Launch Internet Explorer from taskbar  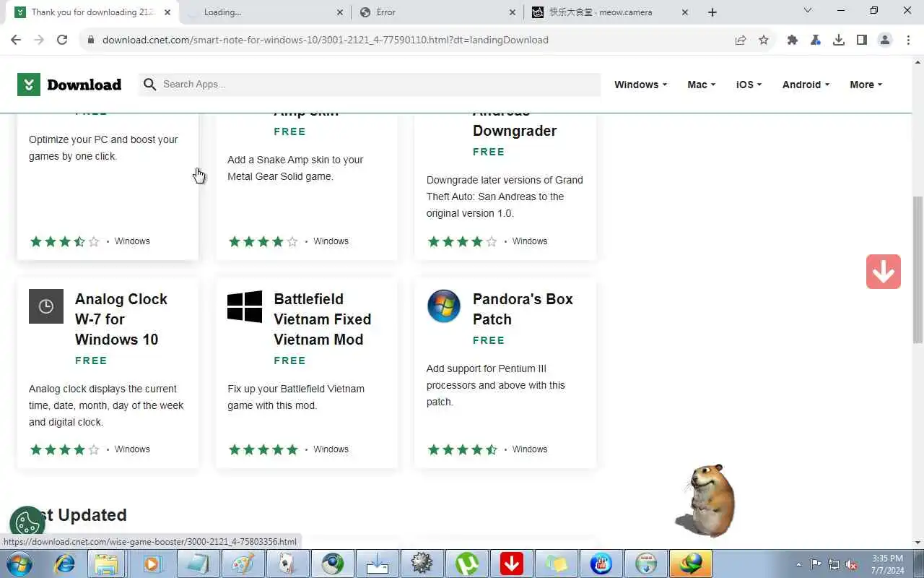click(64, 564)
